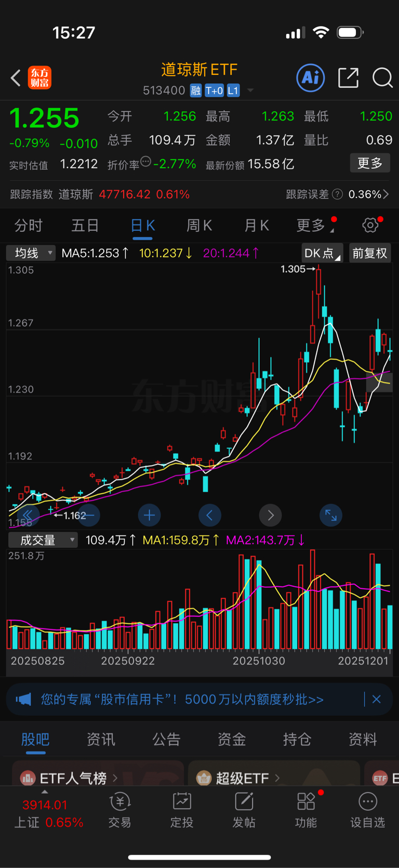Select 日K chart tab

(x=142, y=226)
